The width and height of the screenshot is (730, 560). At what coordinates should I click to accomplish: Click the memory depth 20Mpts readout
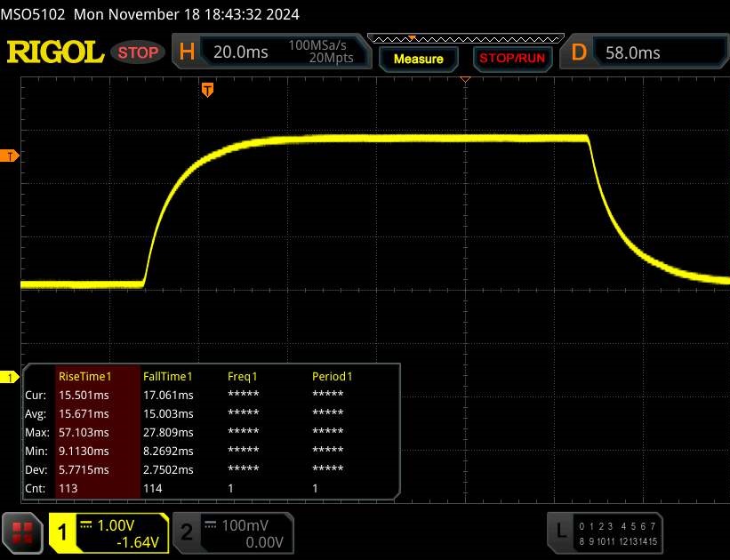click(331, 58)
